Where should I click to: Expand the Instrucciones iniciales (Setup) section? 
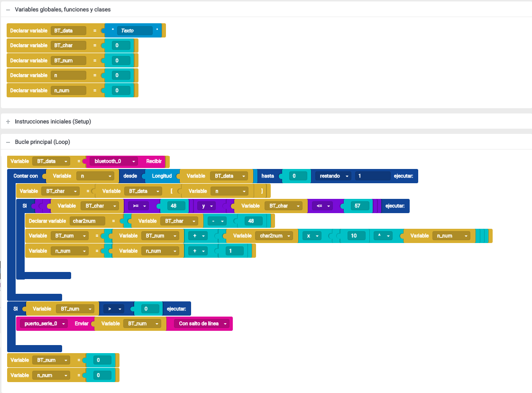click(8, 122)
